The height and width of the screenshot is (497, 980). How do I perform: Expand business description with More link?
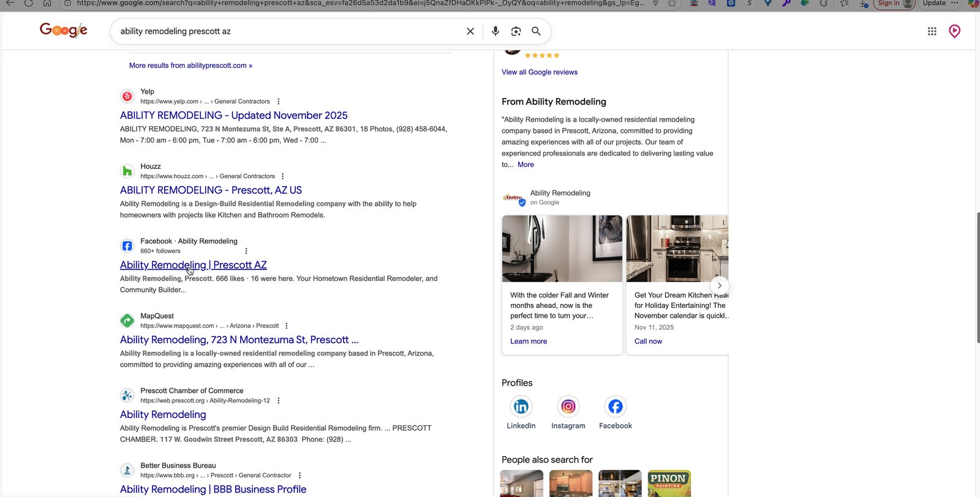[x=526, y=165]
